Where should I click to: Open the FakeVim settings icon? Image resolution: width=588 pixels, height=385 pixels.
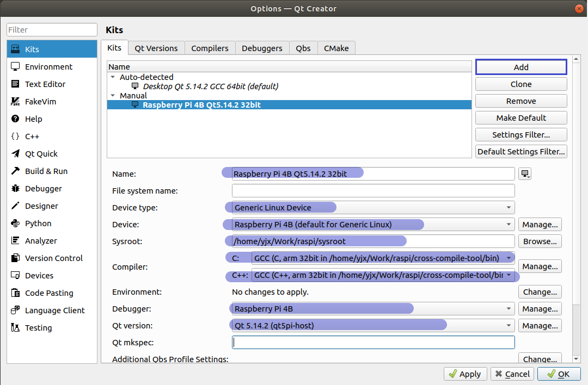click(15, 102)
